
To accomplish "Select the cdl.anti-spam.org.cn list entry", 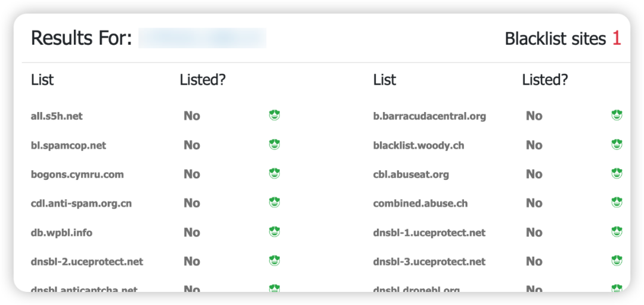I will [81, 204].
